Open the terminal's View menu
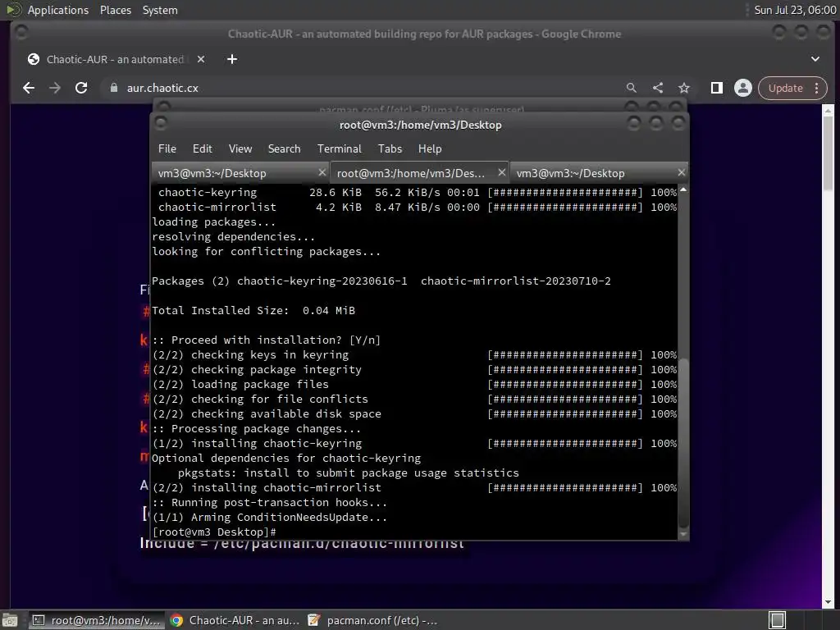This screenshot has width=840, height=630. (240, 148)
